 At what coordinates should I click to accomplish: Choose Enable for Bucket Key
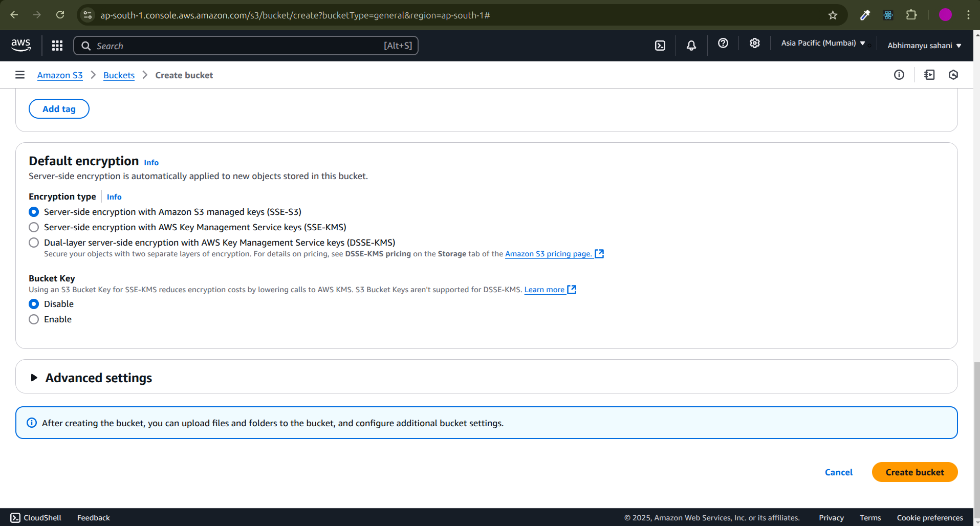(34, 319)
